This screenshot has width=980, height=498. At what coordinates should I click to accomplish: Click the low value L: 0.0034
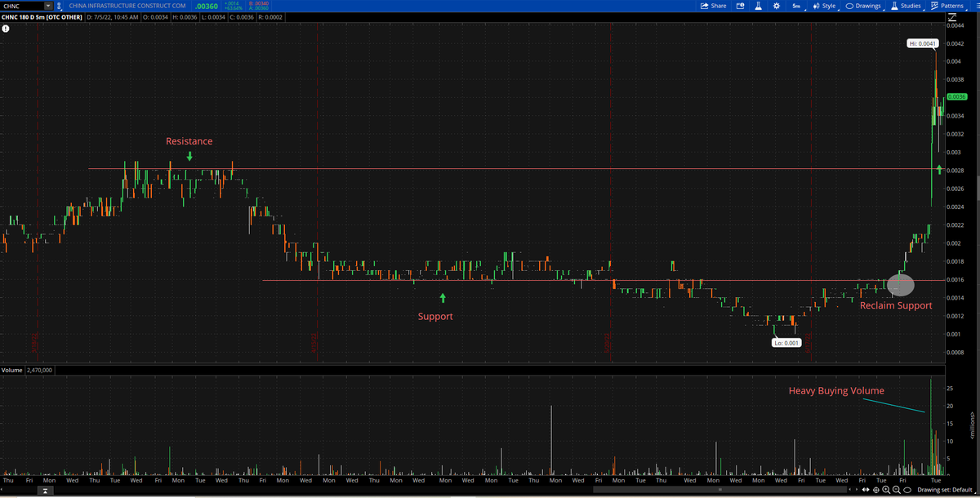click(x=215, y=16)
